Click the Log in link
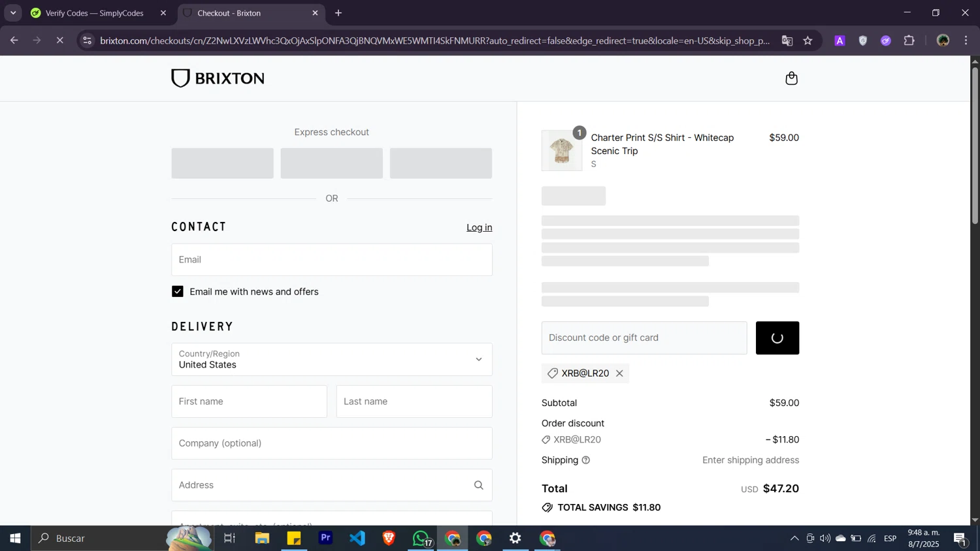Image resolution: width=980 pixels, height=551 pixels. tap(480, 227)
